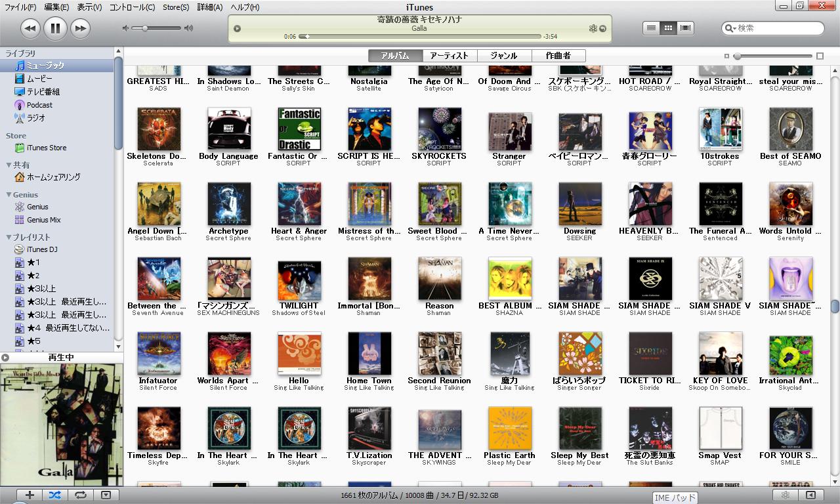Seek within the song progress bar
The image size is (840, 504).
[420, 37]
